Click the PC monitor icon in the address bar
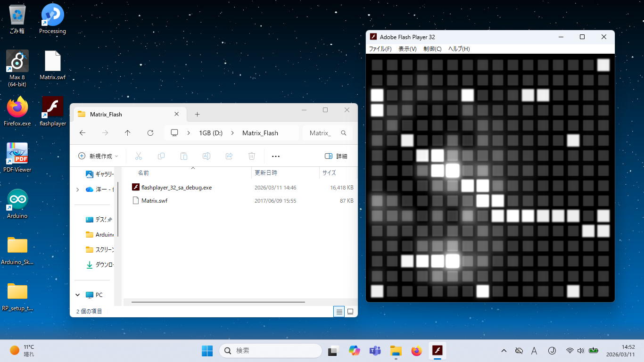Image resolution: width=644 pixels, height=362 pixels. click(174, 133)
